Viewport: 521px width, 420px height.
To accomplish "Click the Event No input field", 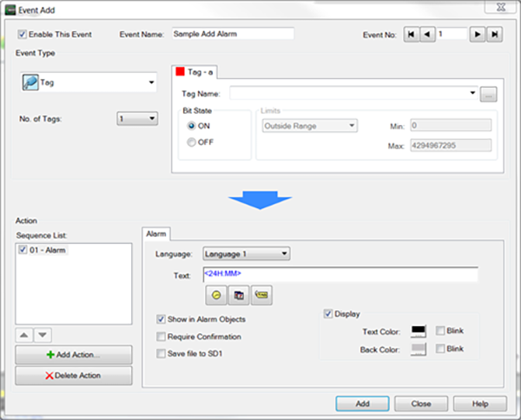I will (x=452, y=34).
